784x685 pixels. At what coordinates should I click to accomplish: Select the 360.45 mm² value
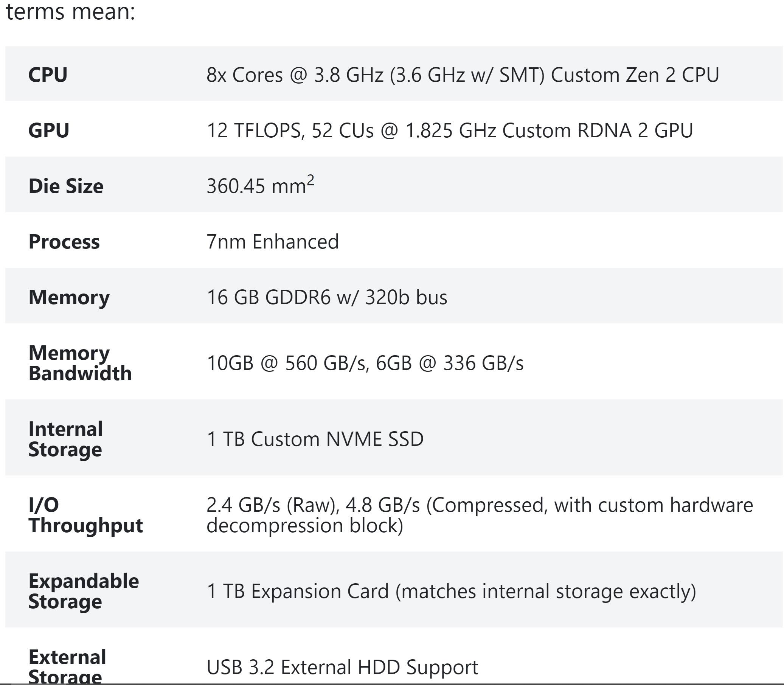point(260,185)
